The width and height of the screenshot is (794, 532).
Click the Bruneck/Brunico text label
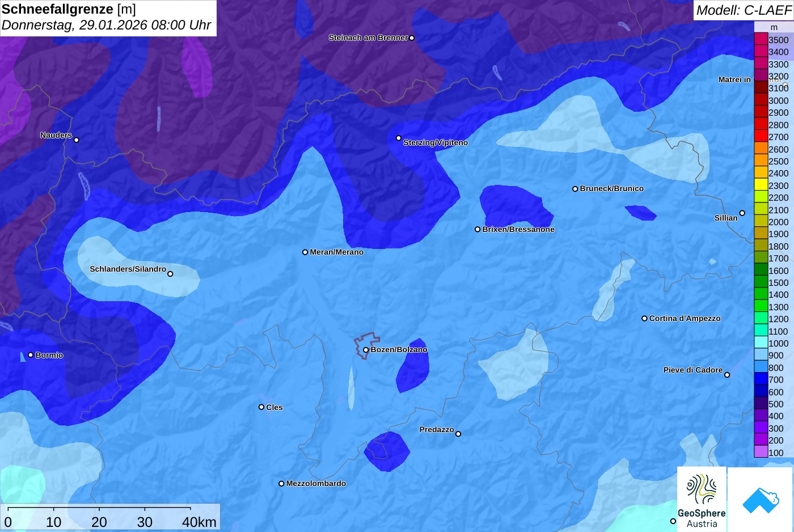pos(611,188)
